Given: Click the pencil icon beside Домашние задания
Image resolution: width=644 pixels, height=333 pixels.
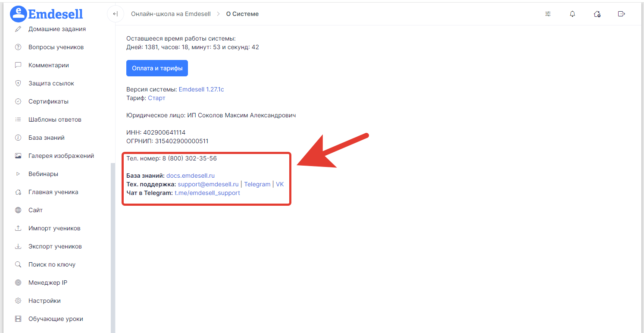Looking at the screenshot, I should pos(18,29).
